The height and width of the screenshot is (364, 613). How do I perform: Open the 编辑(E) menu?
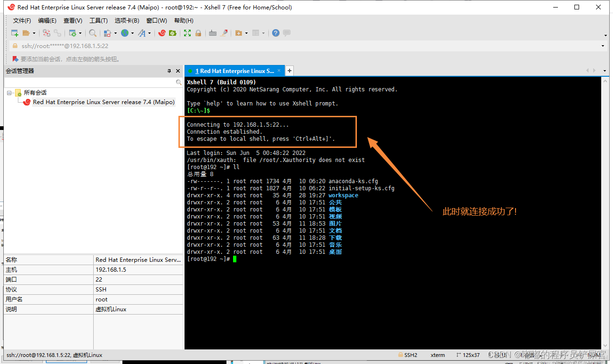[47, 21]
